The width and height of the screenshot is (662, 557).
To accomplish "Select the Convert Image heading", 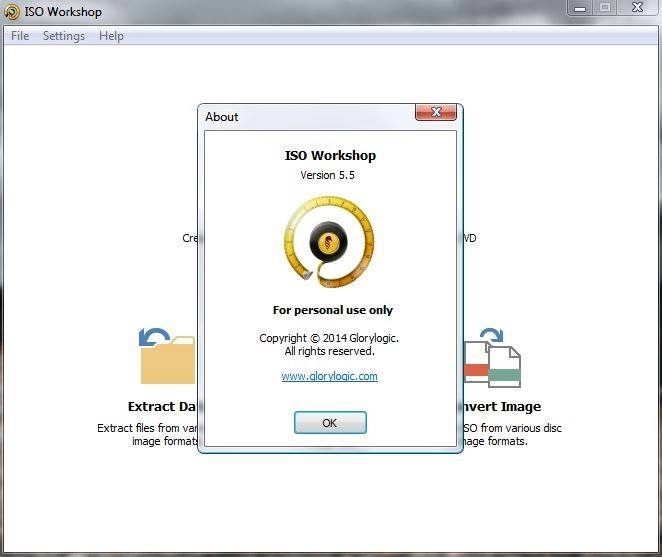I will 500,407.
